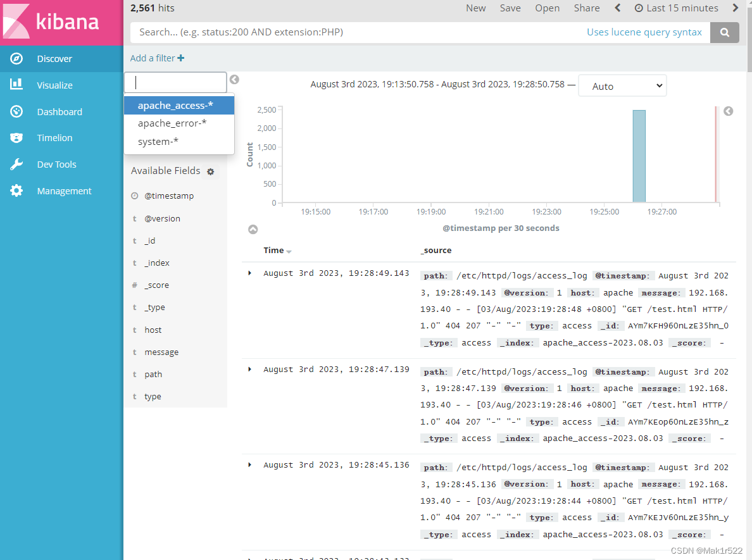Click the Share menu item
The height and width of the screenshot is (560, 752).
point(587,8)
